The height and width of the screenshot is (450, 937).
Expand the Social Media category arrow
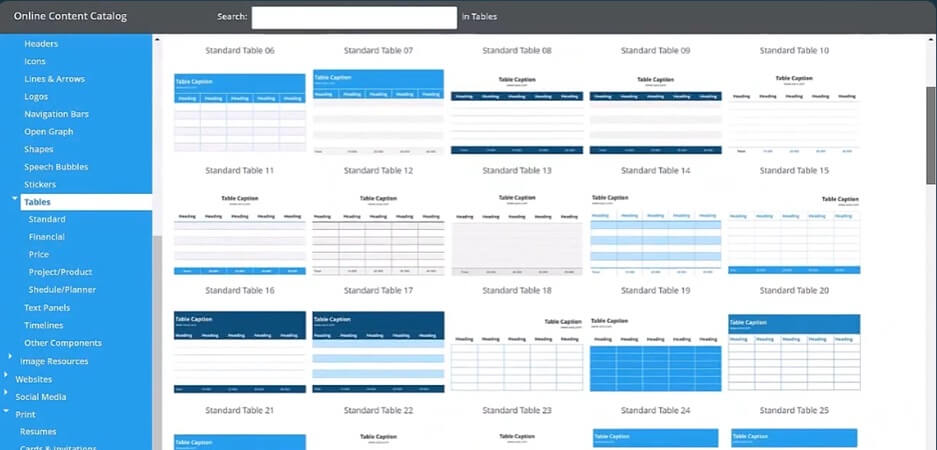(x=5, y=393)
